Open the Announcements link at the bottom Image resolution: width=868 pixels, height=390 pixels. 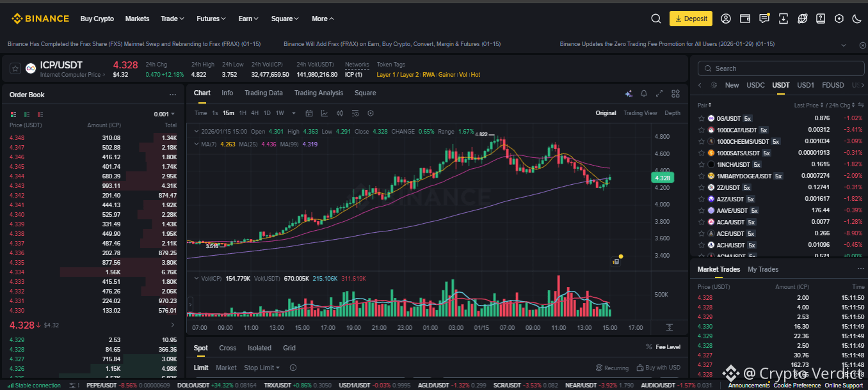[749, 386]
